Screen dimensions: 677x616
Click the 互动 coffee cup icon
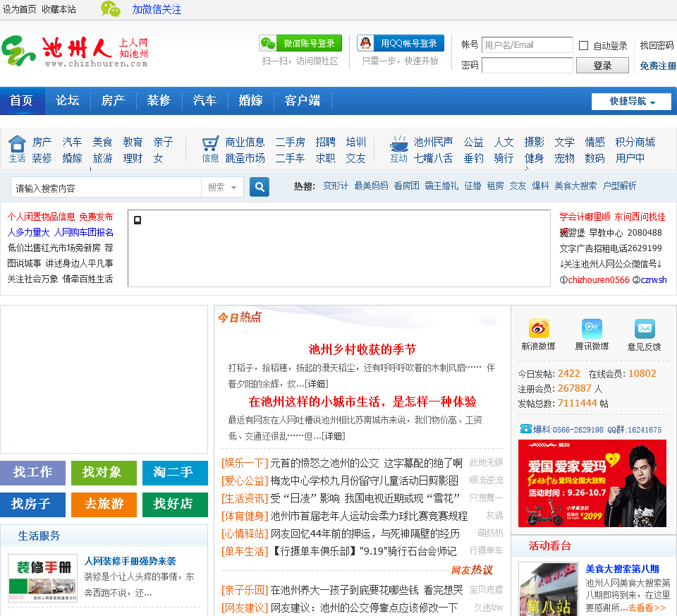[398, 143]
